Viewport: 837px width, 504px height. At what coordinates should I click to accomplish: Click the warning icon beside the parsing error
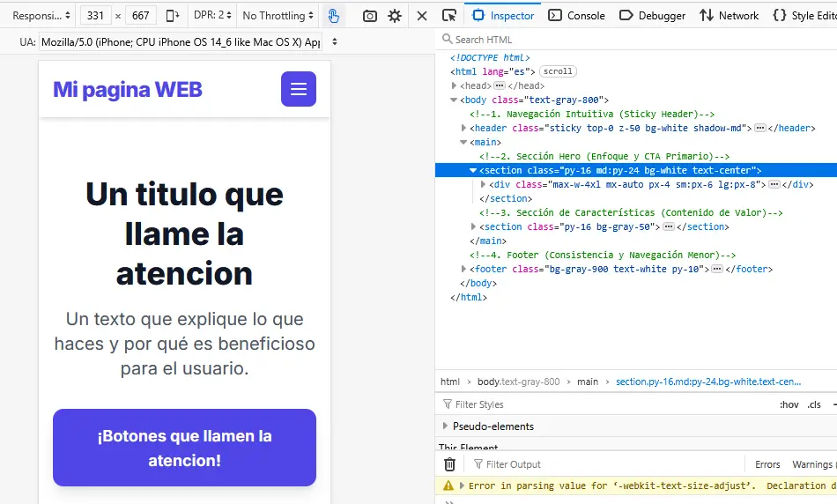448,485
